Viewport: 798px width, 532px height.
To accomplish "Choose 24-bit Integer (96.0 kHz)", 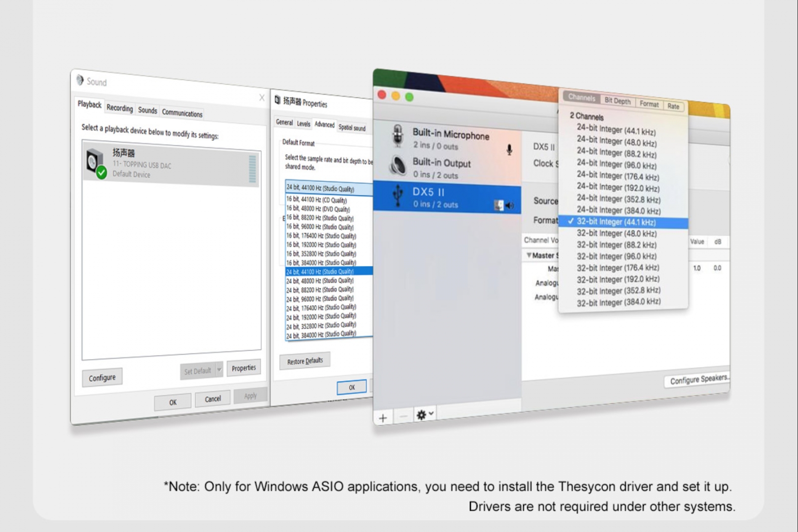I will pyautogui.click(x=617, y=164).
